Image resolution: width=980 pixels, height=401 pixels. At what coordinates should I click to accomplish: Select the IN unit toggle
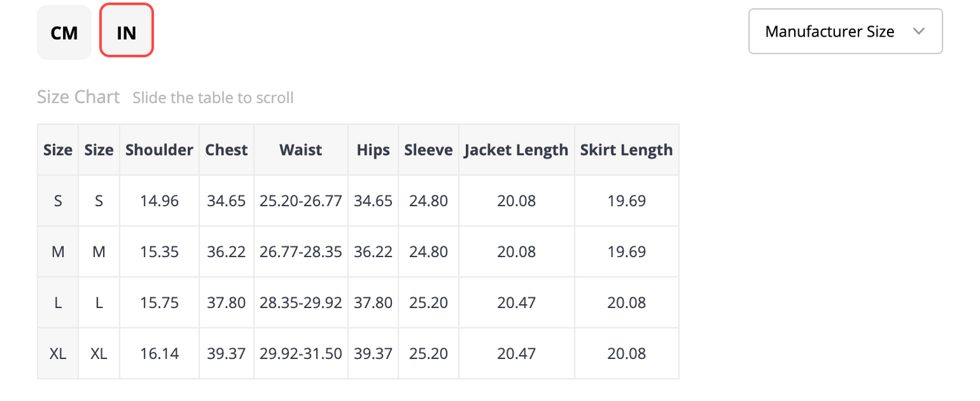[127, 31]
